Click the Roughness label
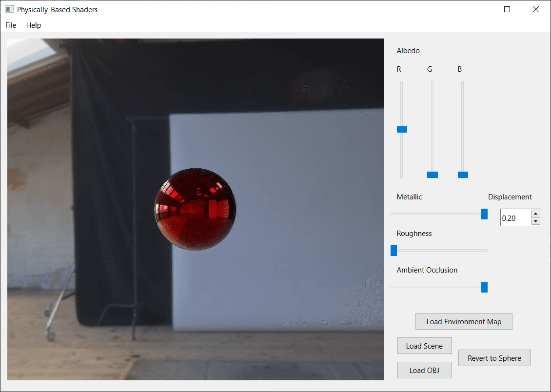Screen dimensions: 551x392 coord(414,234)
